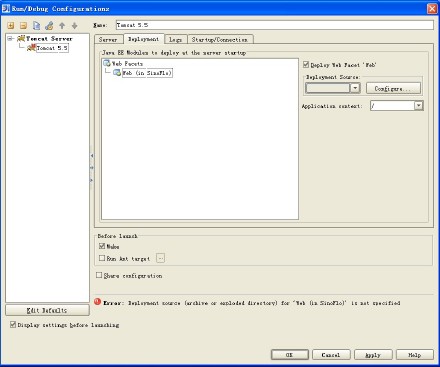Click the Edit Defaults button
This screenshot has width=440, height=367.
click(47, 310)
